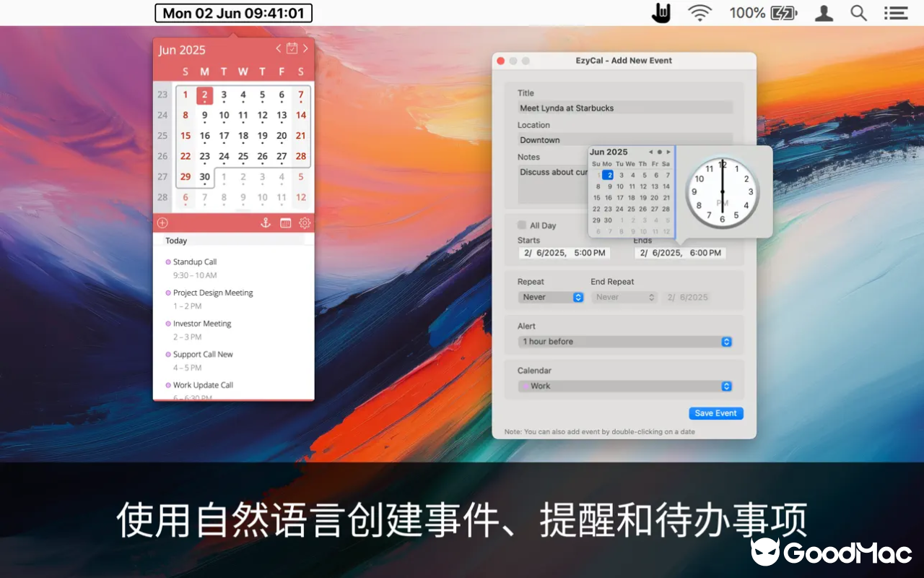The image size is (924, 578).
Task: Select June 25 in EzyCal popover
Action: (x=243, y=156)
